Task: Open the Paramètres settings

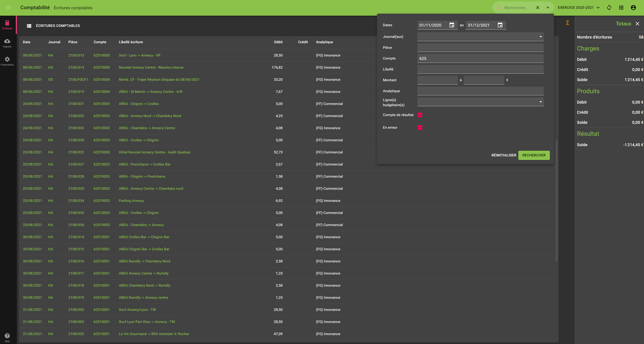Action: (7, 61)
